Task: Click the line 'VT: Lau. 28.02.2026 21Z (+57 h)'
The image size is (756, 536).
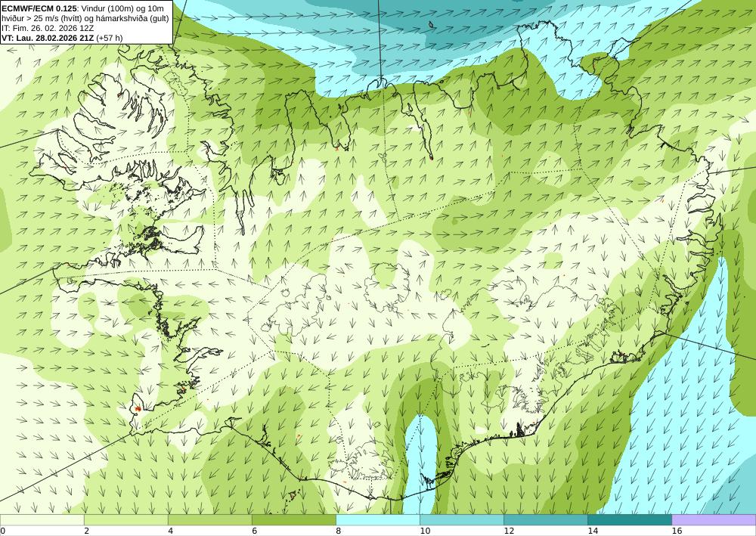Action: (62, 38)
